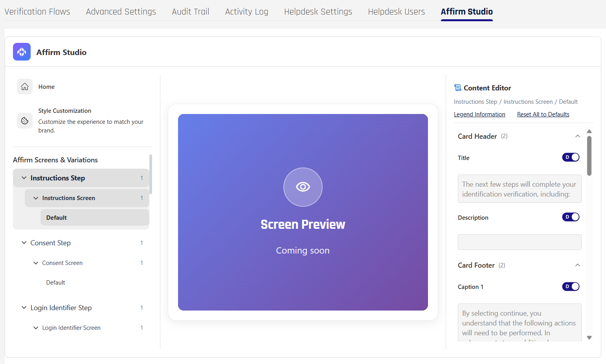Expand the Consent Step chevron

click(x=24, y=243)
